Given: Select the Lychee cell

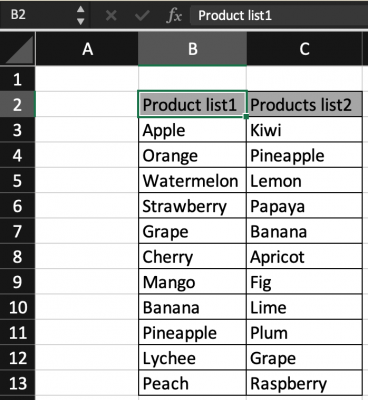Looking at the screenshot, I should 192,358.
